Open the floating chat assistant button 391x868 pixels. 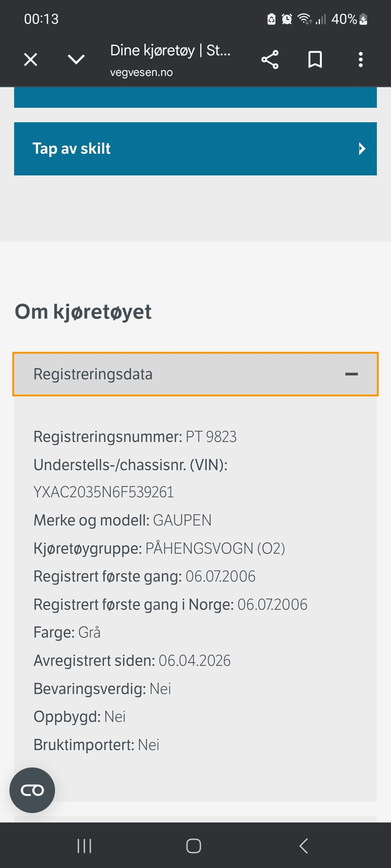32,790
